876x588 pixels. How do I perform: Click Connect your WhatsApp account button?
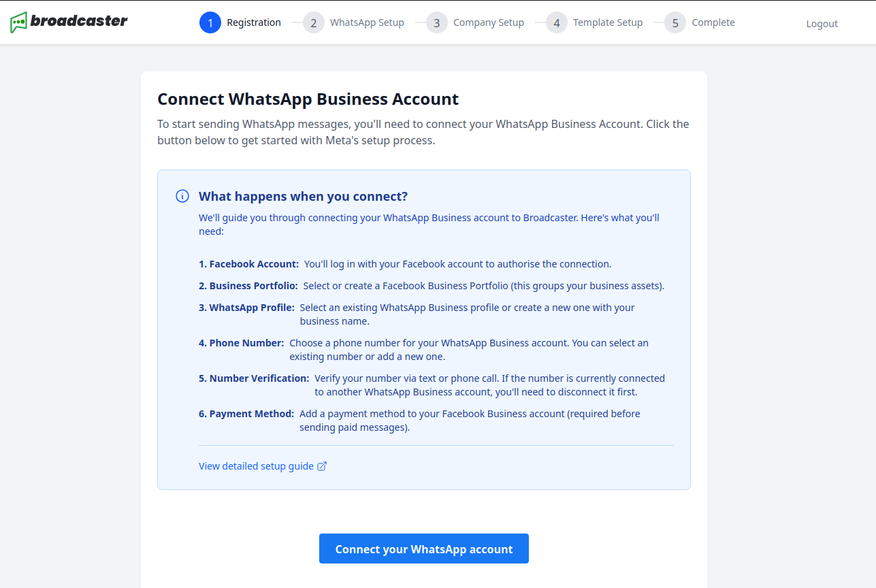tap(424, 549)
